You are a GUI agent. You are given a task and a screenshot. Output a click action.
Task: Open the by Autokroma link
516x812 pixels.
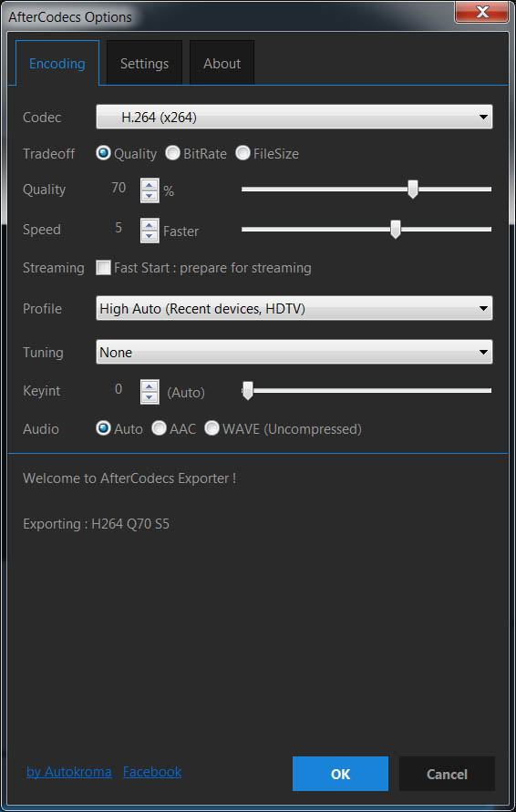coord(69,772)
